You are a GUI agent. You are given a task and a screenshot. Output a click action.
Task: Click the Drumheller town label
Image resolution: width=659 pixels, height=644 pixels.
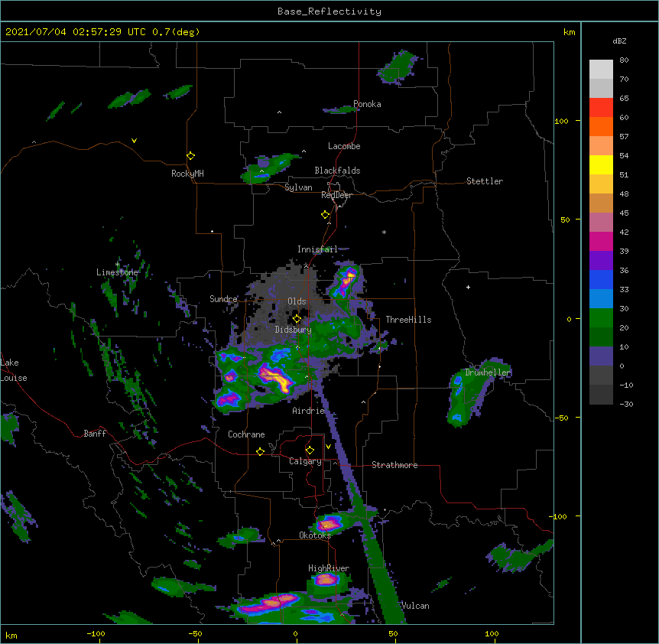click(x=488, y=372)
